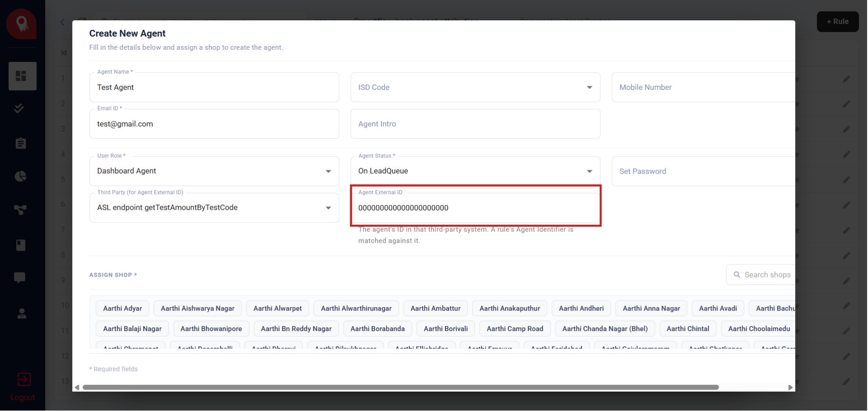Select the Aarthi Alwarpet shop chip

click(278, 308)
